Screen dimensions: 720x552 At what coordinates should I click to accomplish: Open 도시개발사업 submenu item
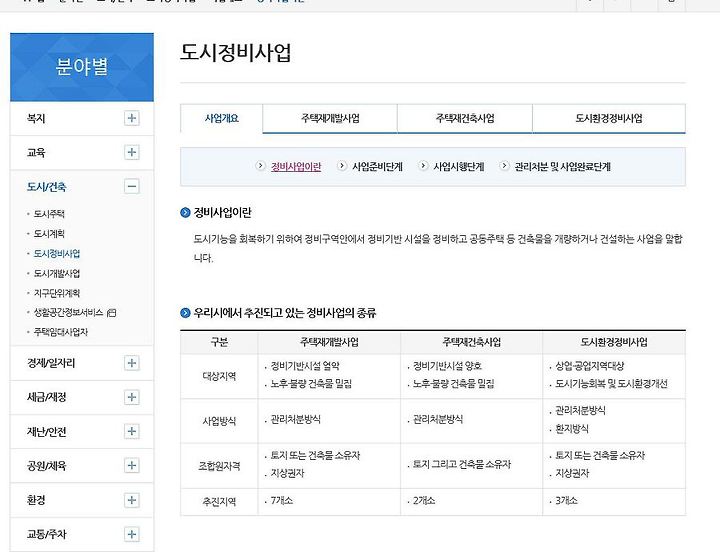click(57, 273)
